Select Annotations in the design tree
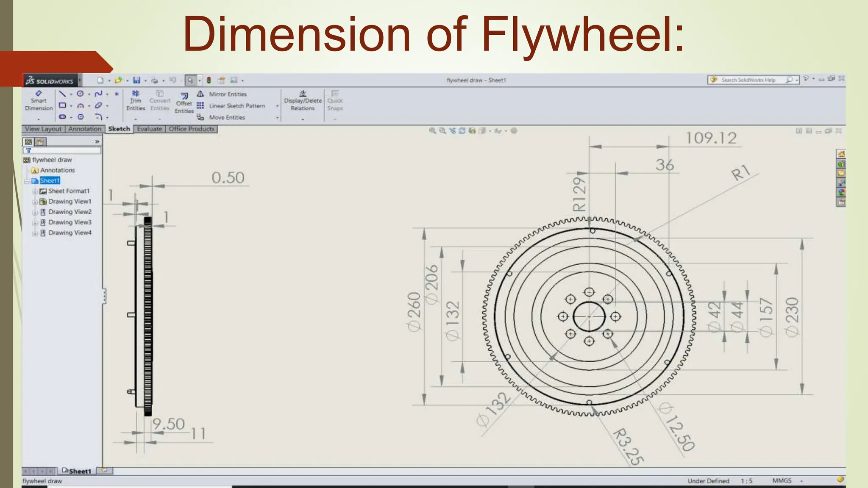 pyautogui.click(x=53, y=170)
